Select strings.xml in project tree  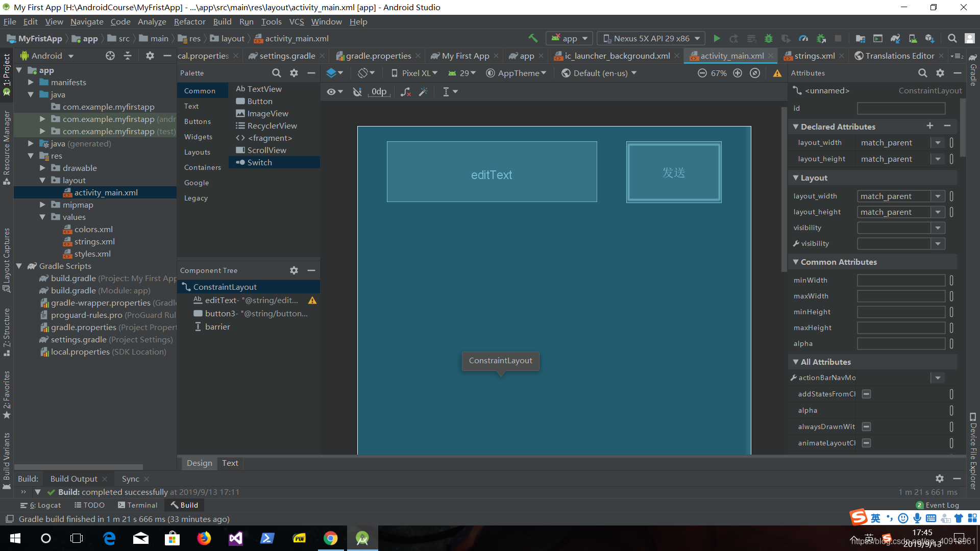[x=94, y=241]
